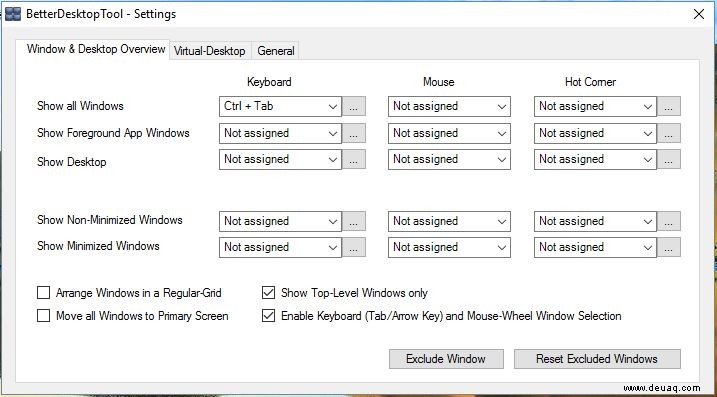Click the BetterDesktopTool title bar icon
This screenshot has width=717, height=397.
13,14
